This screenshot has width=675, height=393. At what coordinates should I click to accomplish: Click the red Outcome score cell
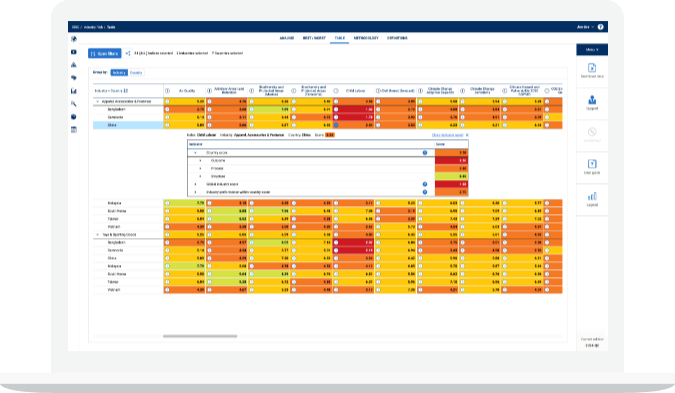(452, 161)
